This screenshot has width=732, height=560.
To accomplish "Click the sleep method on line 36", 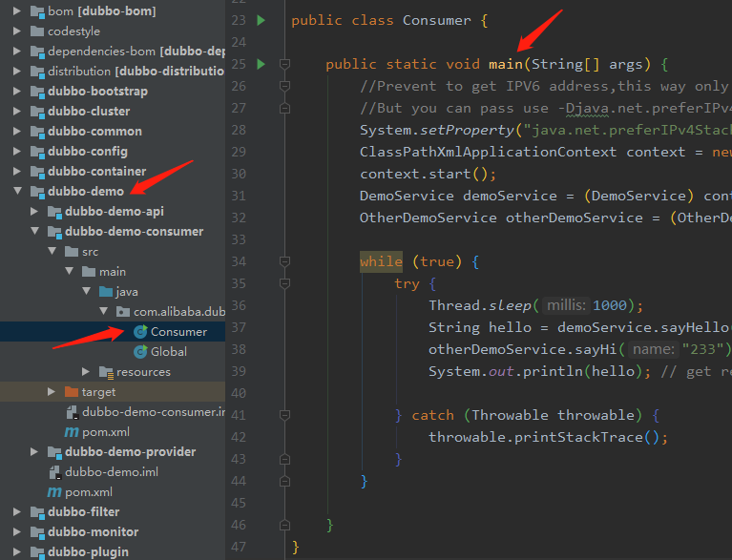I will point(510,305).
